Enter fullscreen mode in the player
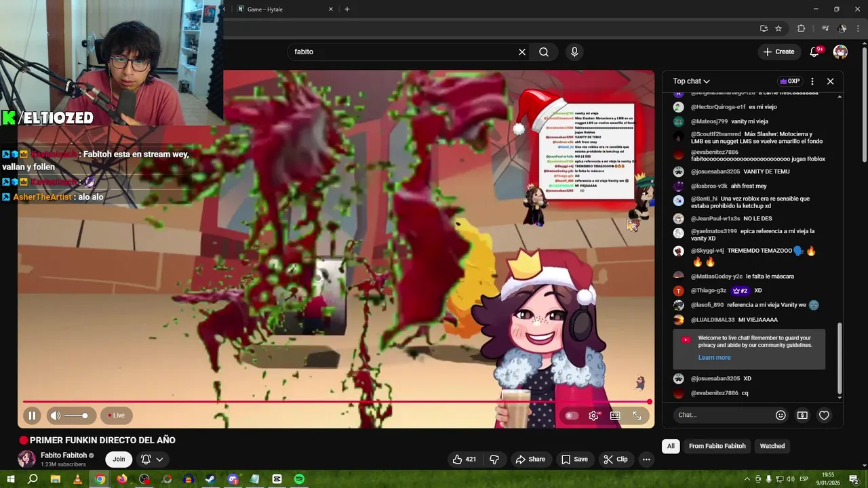868x488 pixels. coord(637,415)
